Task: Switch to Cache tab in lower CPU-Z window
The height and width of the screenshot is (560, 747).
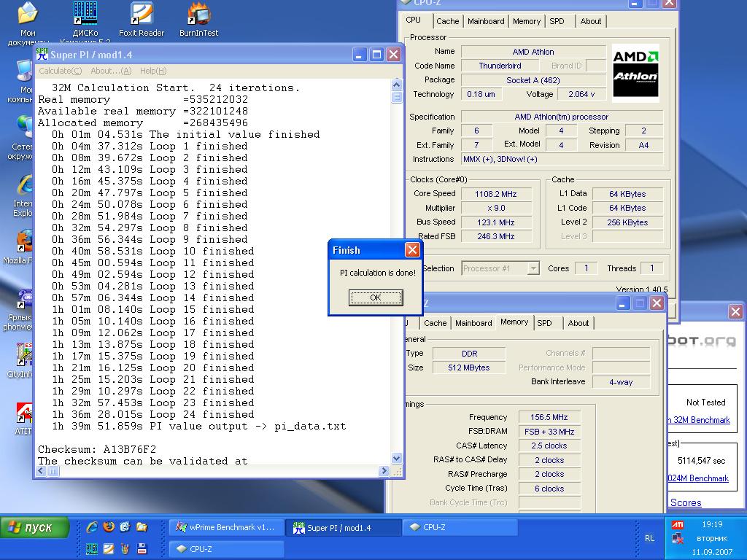Action: click(x=435, y=323)
